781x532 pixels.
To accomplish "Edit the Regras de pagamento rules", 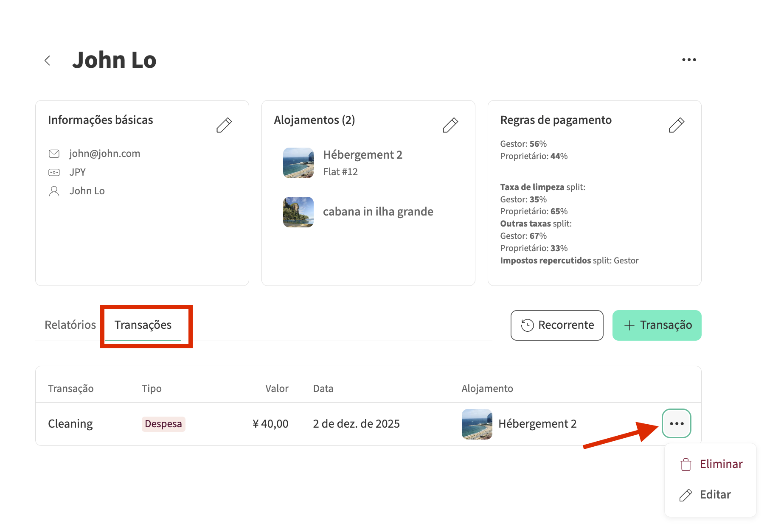I will point(676,125).
